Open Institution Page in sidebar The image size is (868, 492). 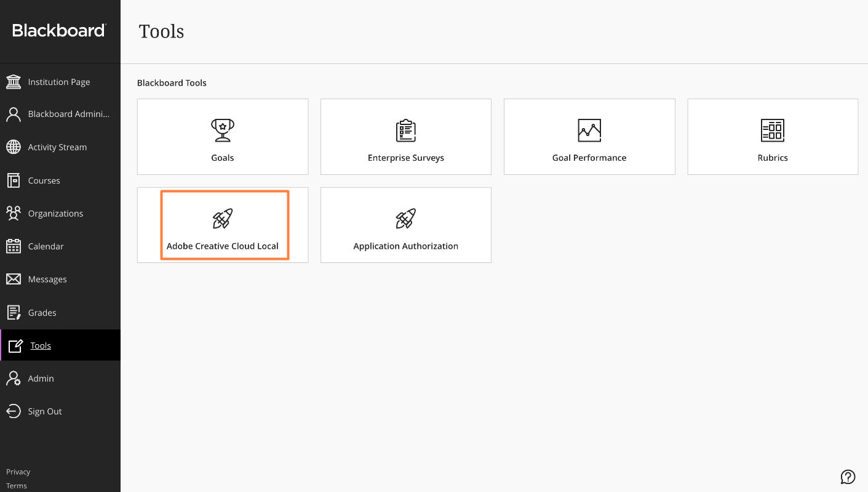pos(59,82)
